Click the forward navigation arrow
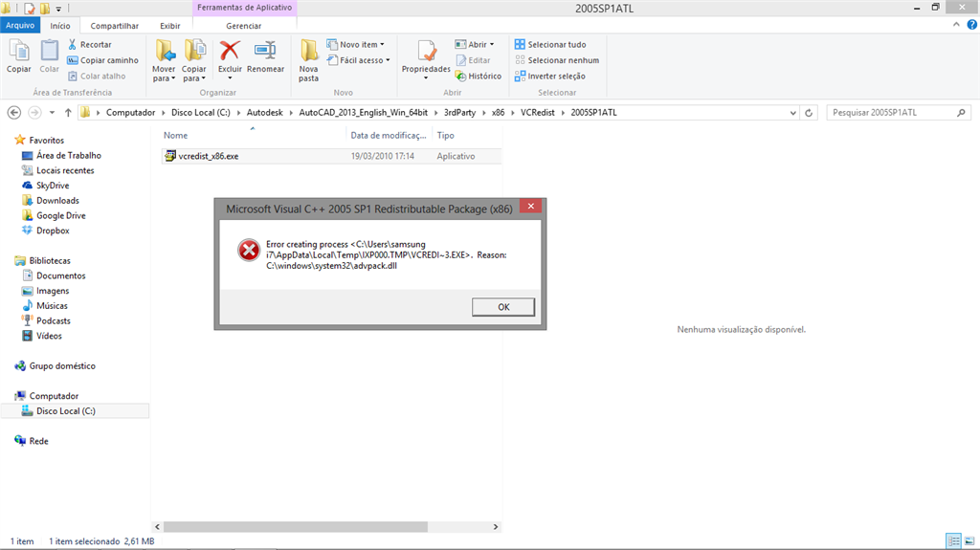The image size is (980, 550). click(34, 113)
